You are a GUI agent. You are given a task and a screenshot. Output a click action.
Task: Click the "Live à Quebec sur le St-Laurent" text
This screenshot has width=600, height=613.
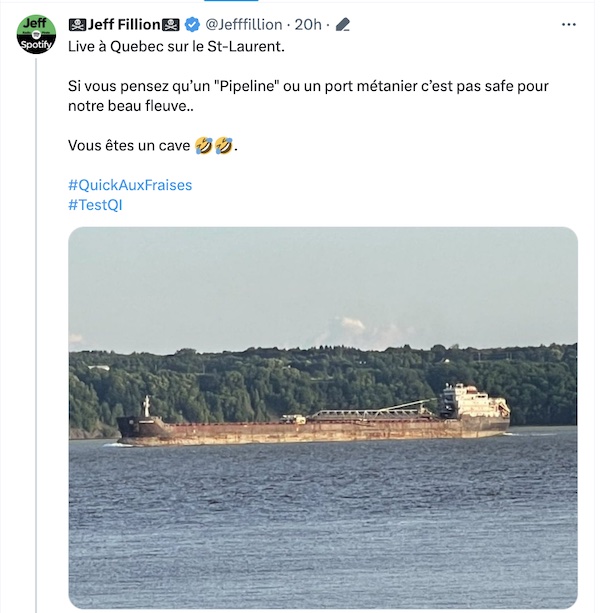pyautogui.click(x=176, y=47)
